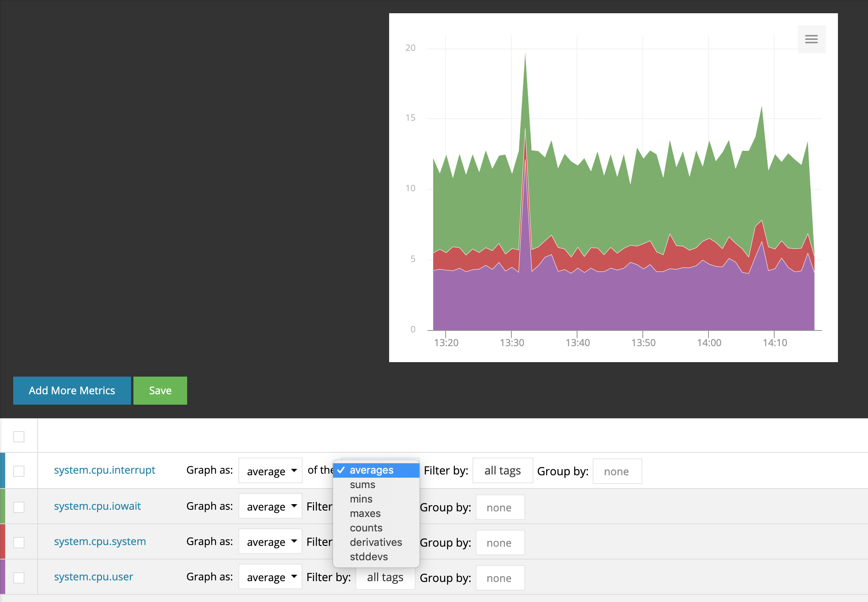
Task: Click Add More Metrics button
Action: pyautogui.click(x=72, y=390)
